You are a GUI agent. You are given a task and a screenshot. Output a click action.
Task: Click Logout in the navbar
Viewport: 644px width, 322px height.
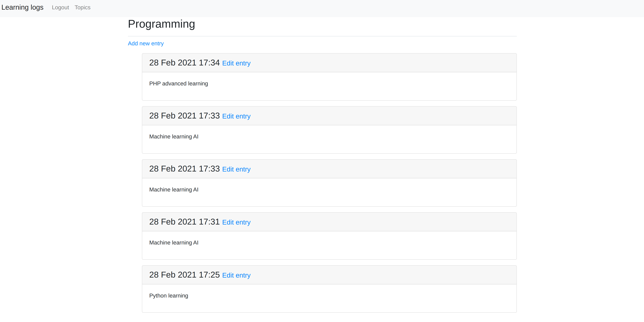point(60,8)
